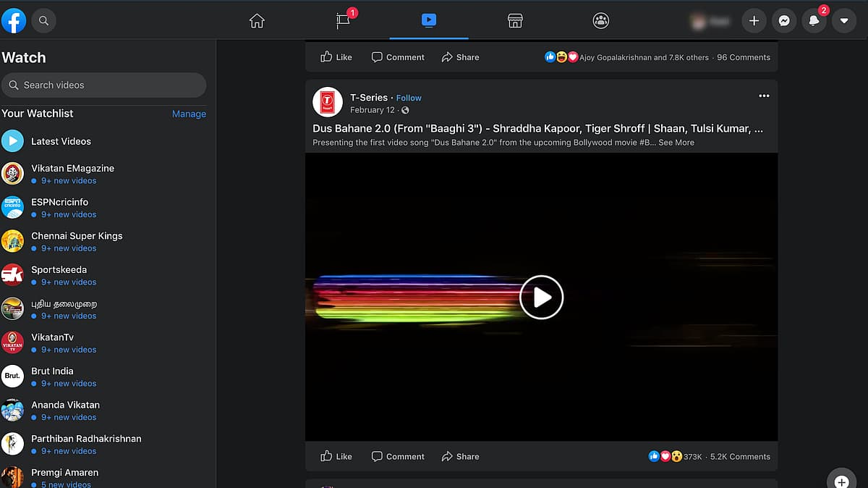868x488 pixels.
Task: Play the Dus Bahane 2.0 video
Action: coord(541,297)
